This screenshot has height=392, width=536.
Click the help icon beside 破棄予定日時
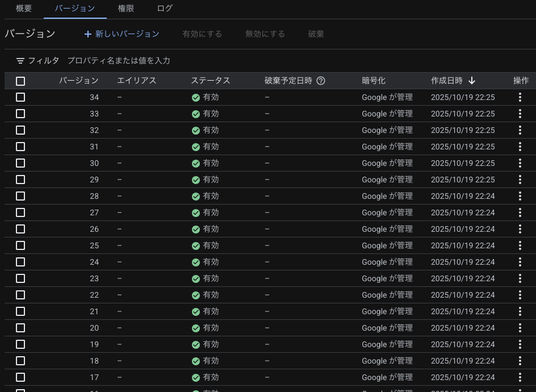point(321,81)
